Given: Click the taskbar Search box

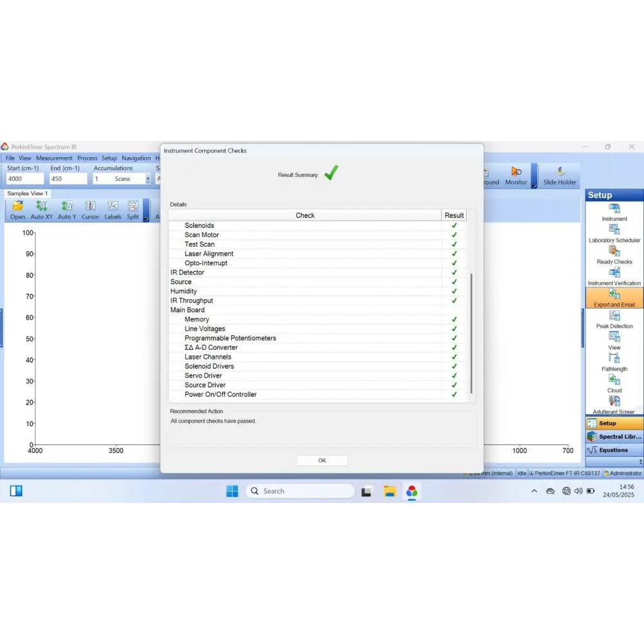Looking at the screenshot, I should pos(300,491).
